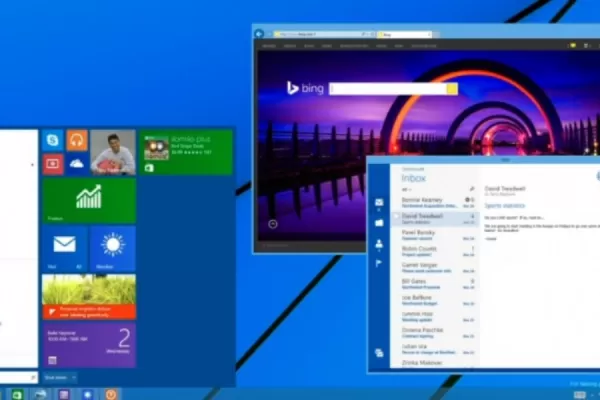The height and width of the screenshot is (400, 600).
Task: Click the Start menu search box
Action: (18, 377)
